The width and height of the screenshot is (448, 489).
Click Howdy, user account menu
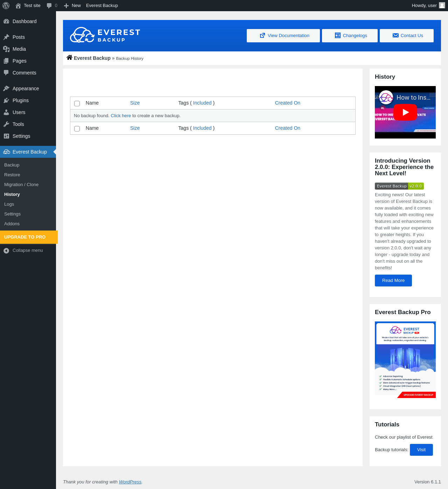[428, 6]
